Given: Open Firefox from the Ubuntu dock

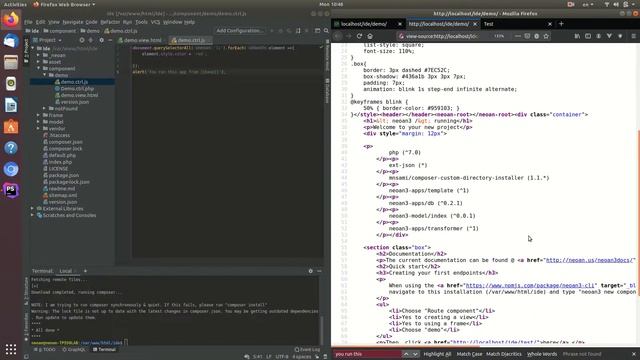Looking at the screenshot, I should click(11, 20).
